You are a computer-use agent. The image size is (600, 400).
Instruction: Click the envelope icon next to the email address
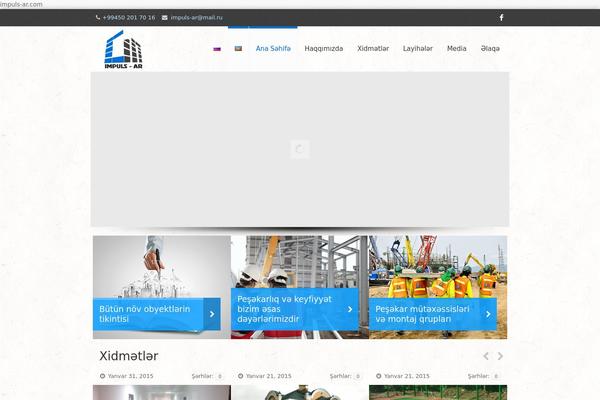coord(165,18)
